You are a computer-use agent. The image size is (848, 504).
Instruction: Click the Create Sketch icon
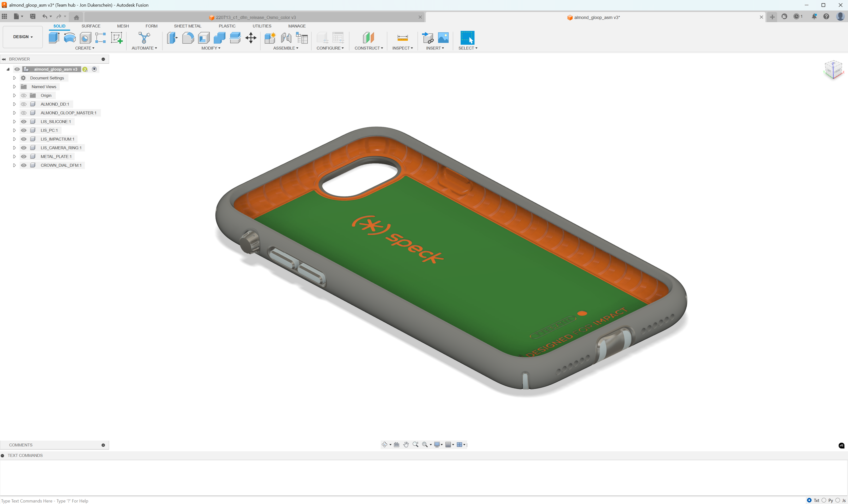tap(117, 37)
